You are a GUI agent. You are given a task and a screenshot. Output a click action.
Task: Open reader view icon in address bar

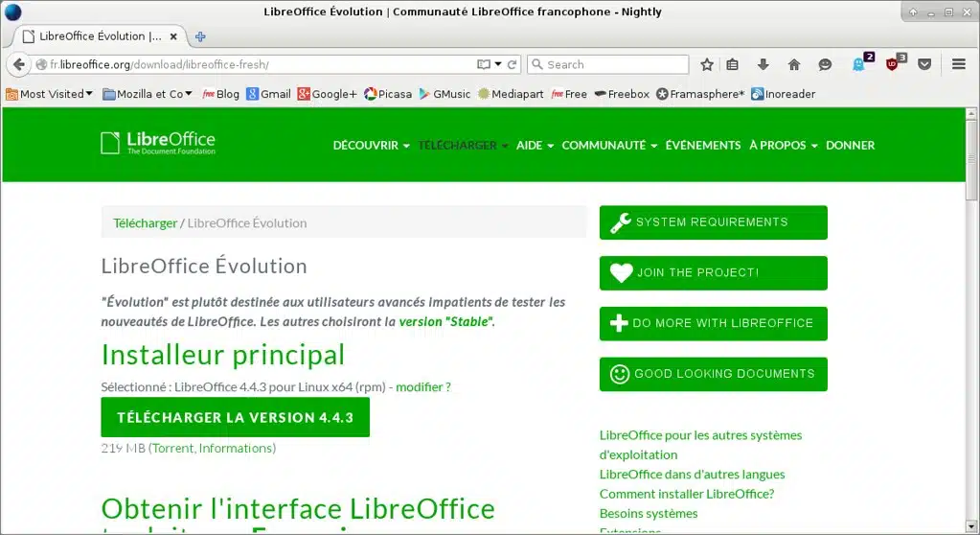tap(483, 64)
